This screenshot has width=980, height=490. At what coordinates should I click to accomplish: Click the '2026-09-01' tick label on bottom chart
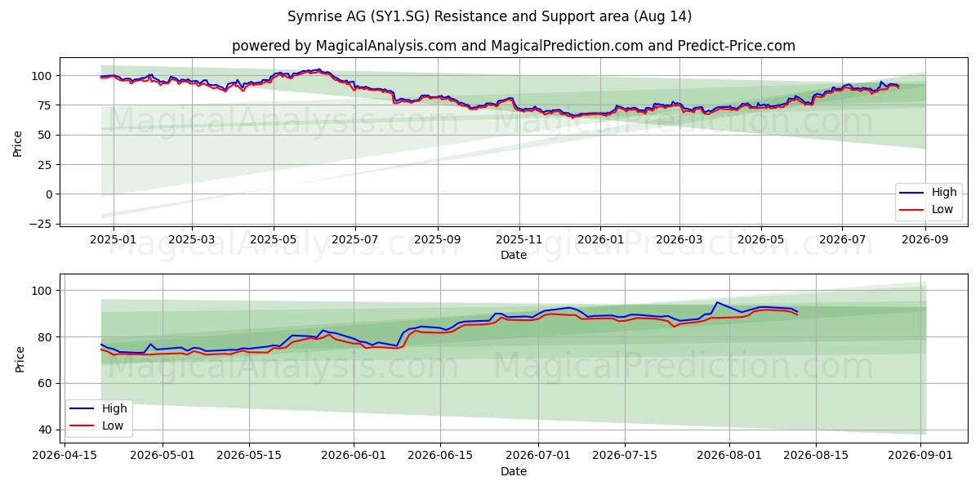pos(922,456)
